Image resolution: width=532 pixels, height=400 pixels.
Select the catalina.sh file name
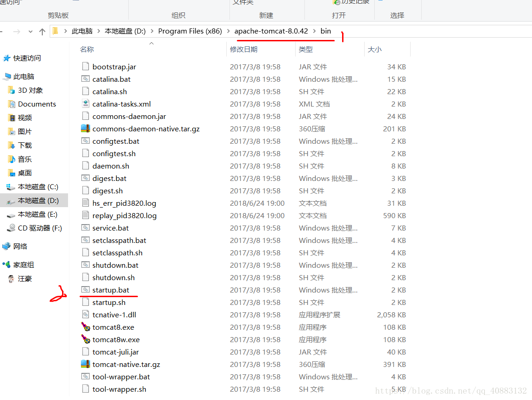[109, 91]
